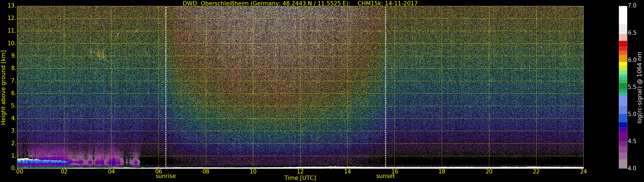Click the 5 km tick on the height axis
The image size is (644, 182).
pyautogui.click(x=13, y=106)
